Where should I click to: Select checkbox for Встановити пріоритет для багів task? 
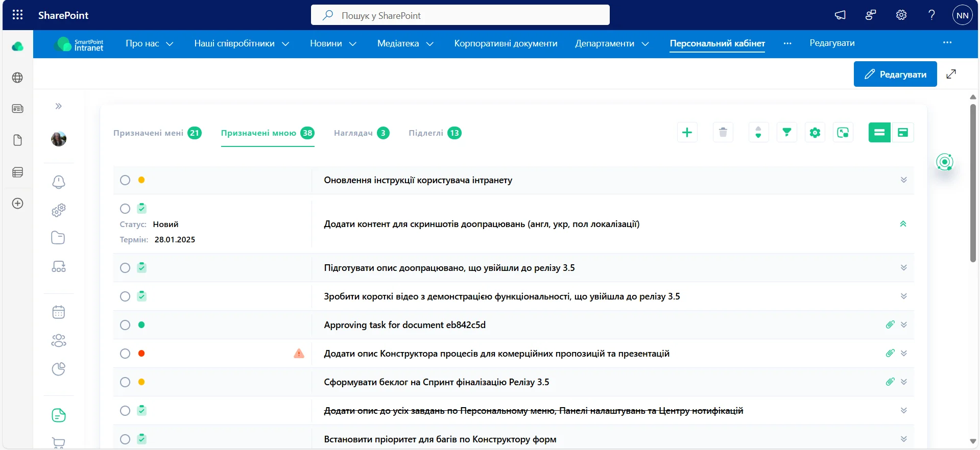tap(125, 439)
